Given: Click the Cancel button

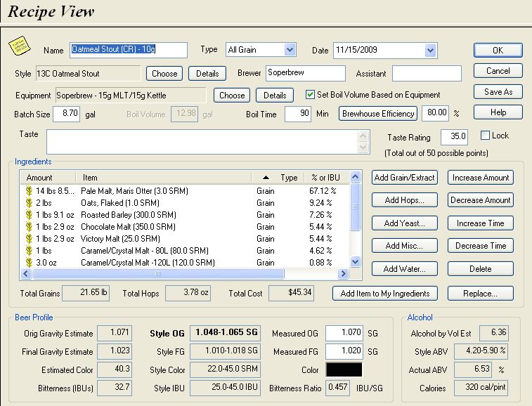Looking at the screenshot, I should (498, 71).
